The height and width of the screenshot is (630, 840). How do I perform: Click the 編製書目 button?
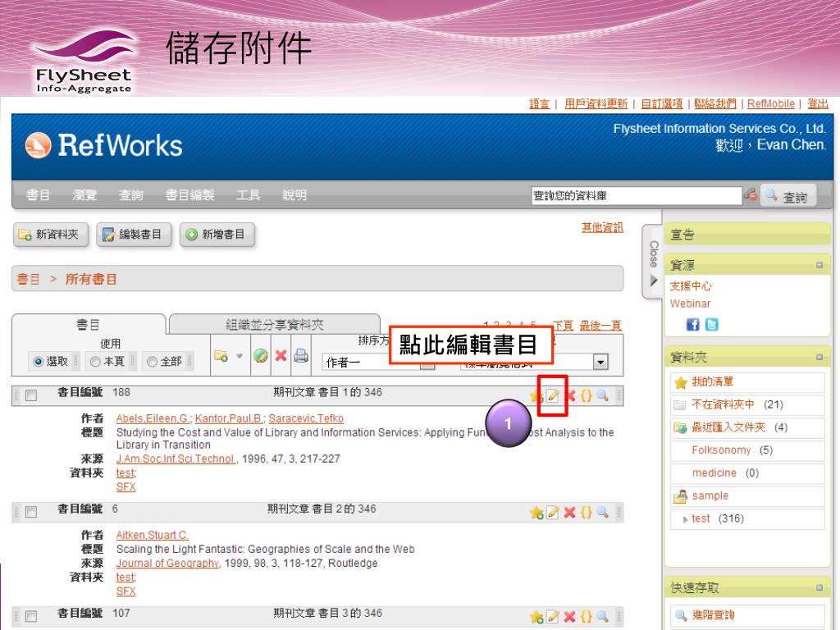pyautogui.click(x=134, y=235)
